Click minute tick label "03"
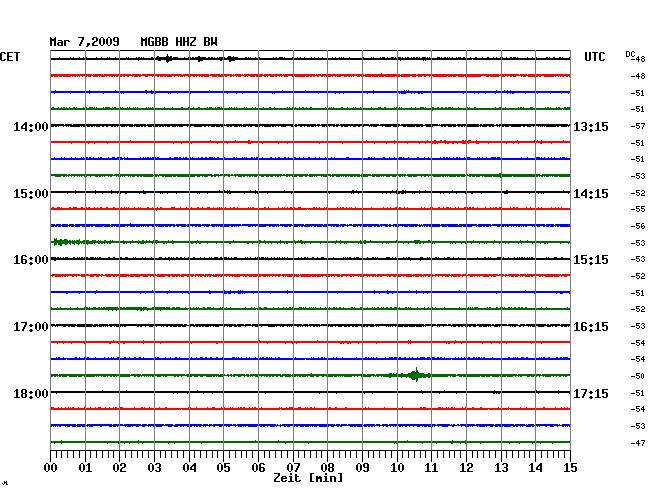The width and height of the screenshot is (650, 494). [x=154, y=468]
